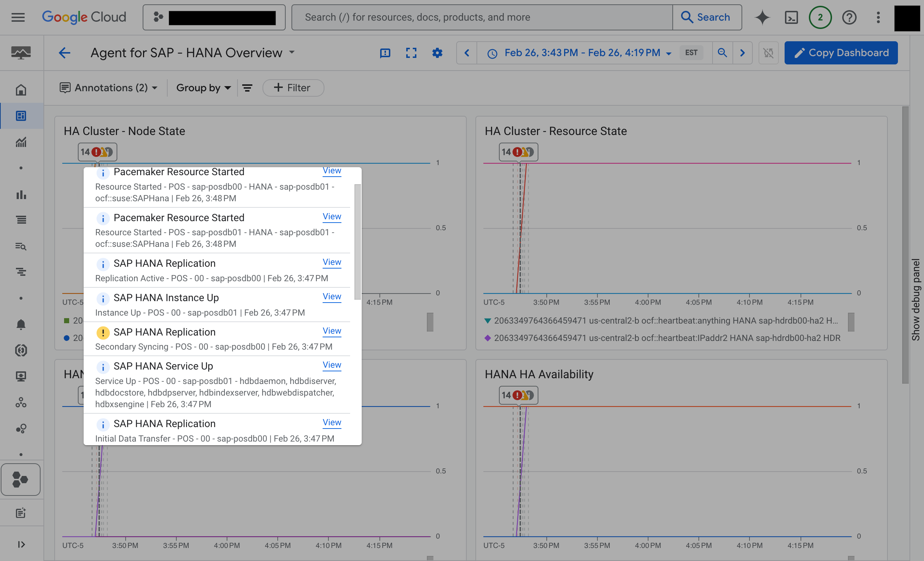The image size is (924, 561).
Task: Click the Copy Dashboard button
Action: (x=841, y=52)
